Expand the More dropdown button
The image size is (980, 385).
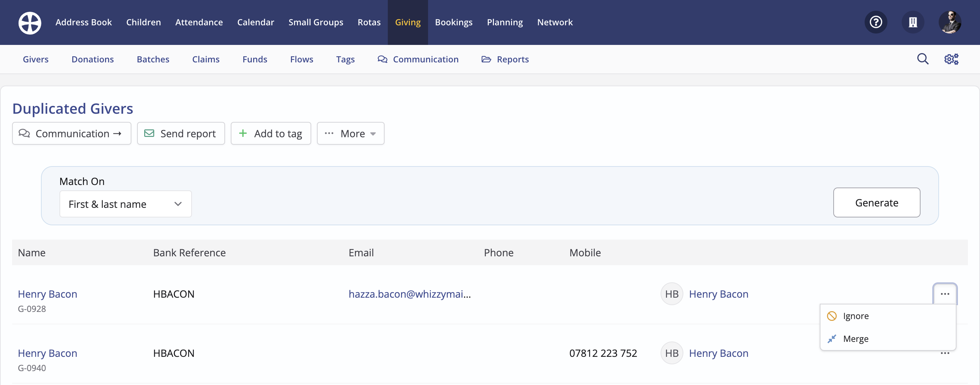350,133
